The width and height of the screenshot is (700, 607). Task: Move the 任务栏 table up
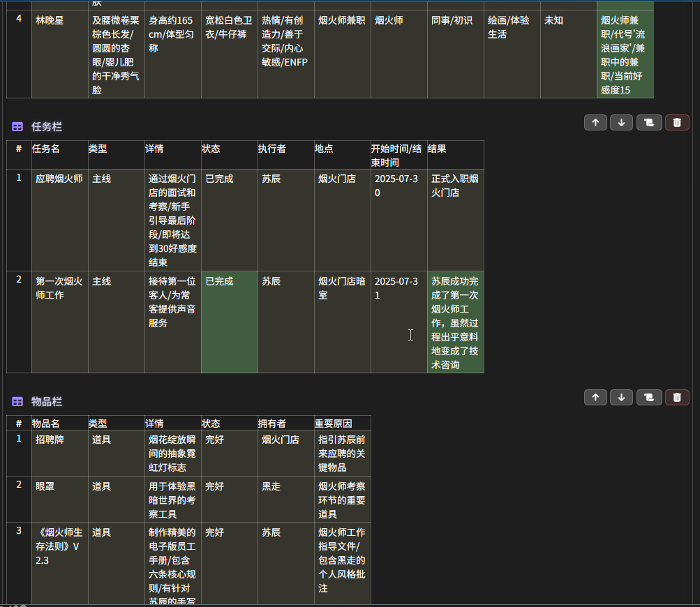[595, 123]
